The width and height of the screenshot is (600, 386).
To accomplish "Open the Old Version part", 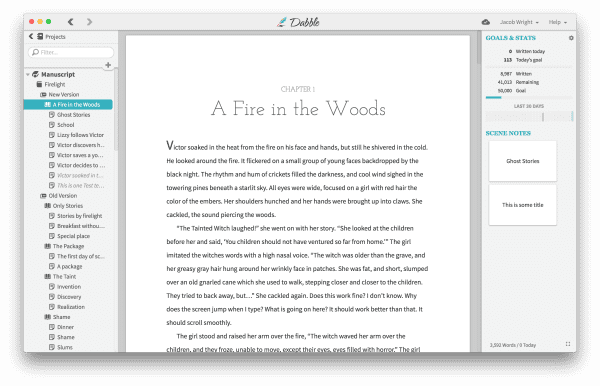I will click(x=63, y=195).
